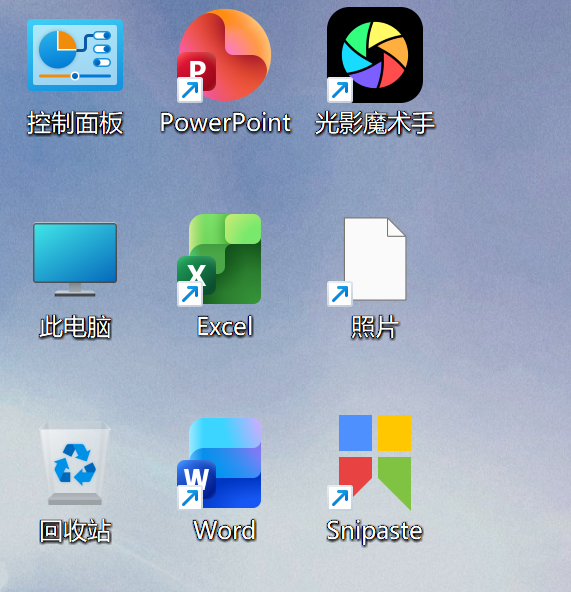Click the "此电脑" label text
Screen dimensions: 571x592
pos(75,327)
